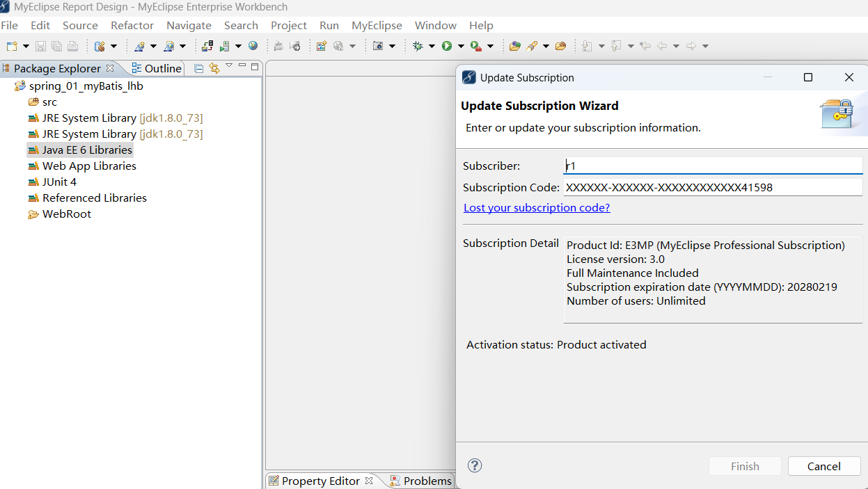
Task: Click Collapse All in Package Explorer
Action: point(199,68)
